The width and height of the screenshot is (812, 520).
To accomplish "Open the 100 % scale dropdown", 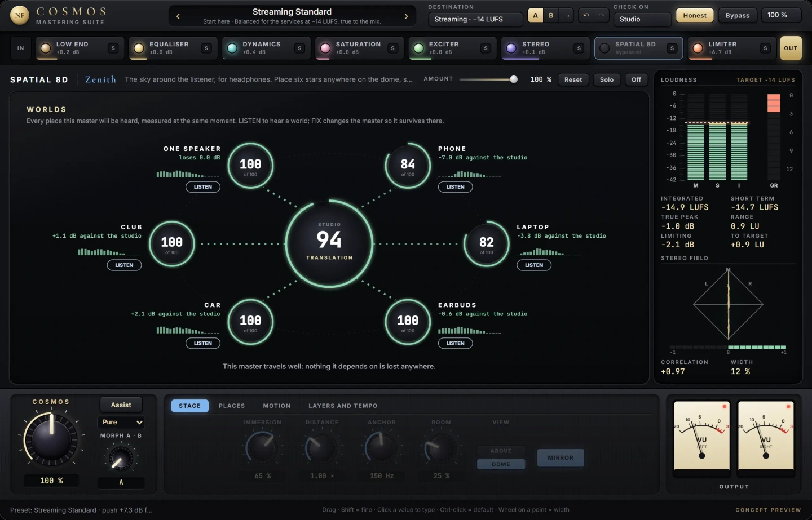I will [781, 15].
